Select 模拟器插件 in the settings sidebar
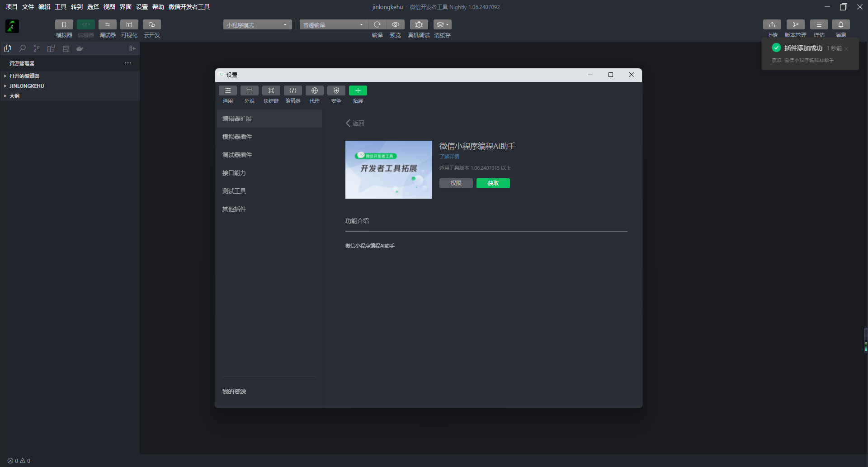 pos(269,137)
